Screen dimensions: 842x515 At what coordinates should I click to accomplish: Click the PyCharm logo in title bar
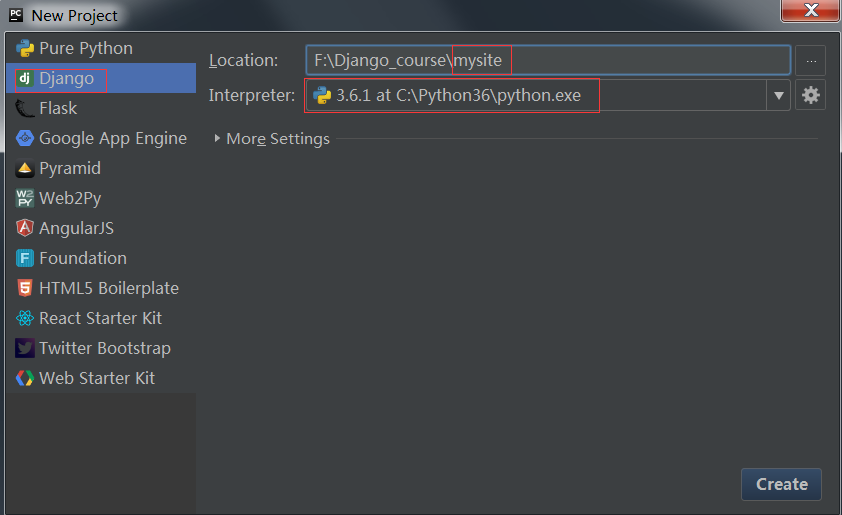click(x=16, y=14)
